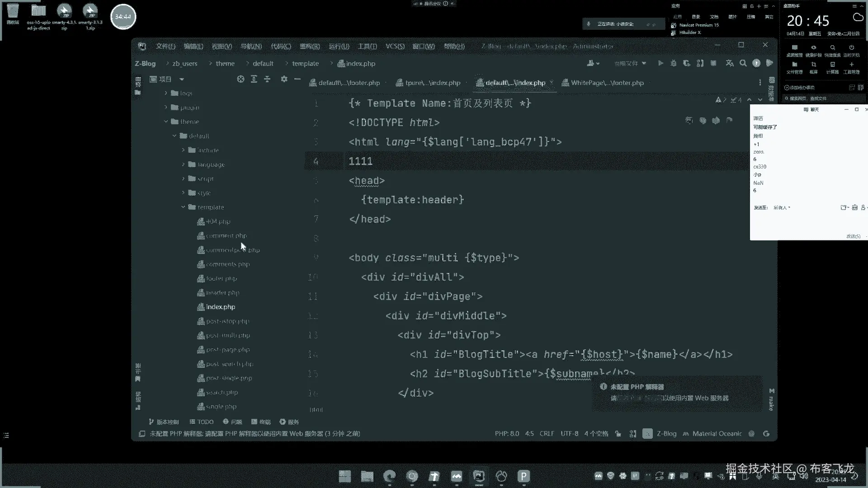Open header.php in project tree

pyautogui.click(x=222, y=293)
